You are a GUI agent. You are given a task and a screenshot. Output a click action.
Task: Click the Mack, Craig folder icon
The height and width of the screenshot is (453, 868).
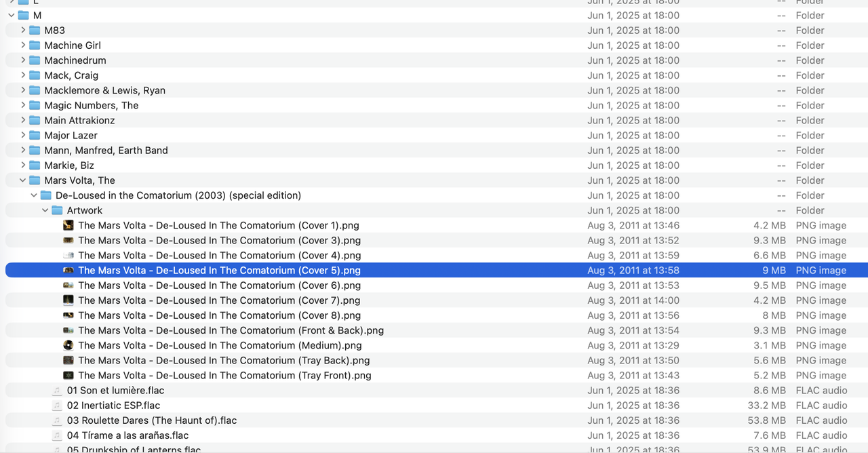[x=35, y=75]
